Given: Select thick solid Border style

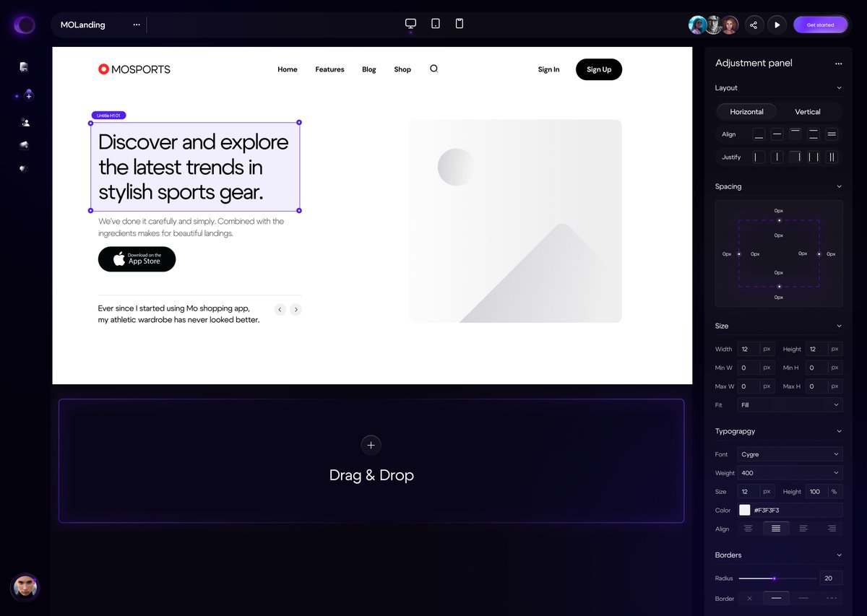Looking at the screenshot, I should [777, 599].
